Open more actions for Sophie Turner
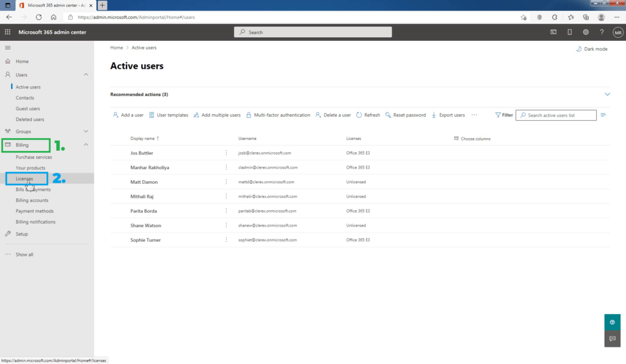 pos(226,240)
